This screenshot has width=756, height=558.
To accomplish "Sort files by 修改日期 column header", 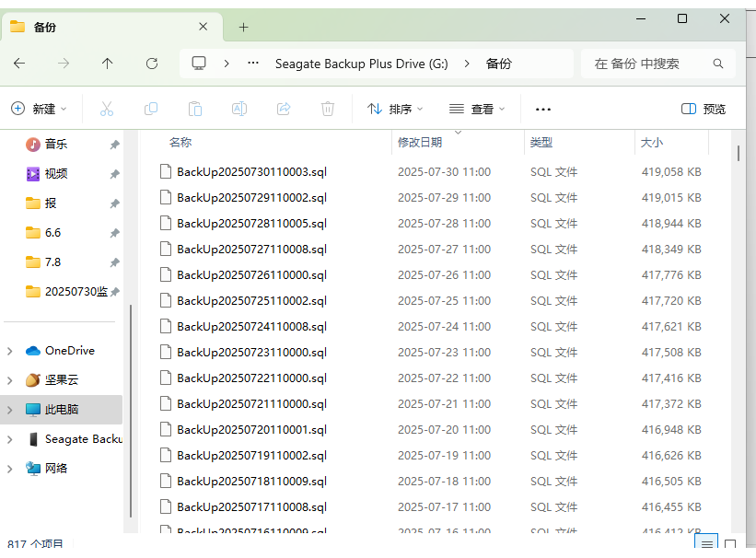I will [420, 143].
